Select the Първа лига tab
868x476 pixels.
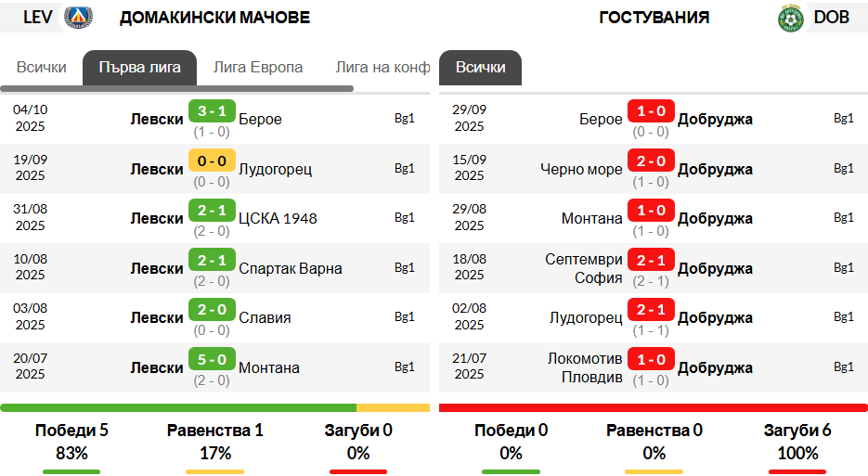click(x=139, y=68)
